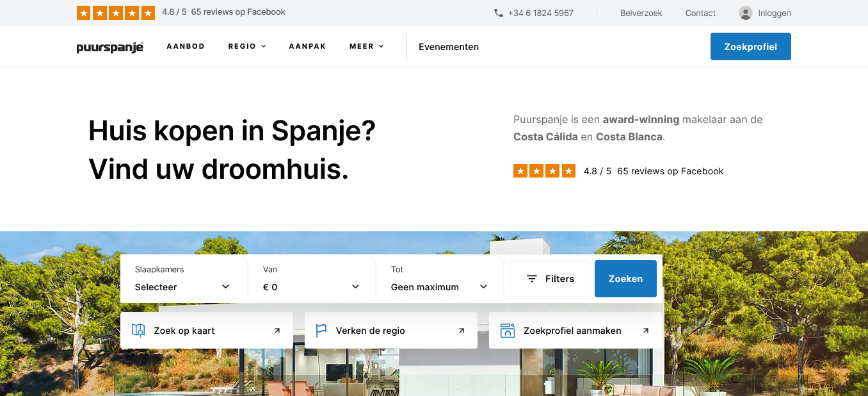Click the 'Costa Blanca' bold text
The image size is (868, 396).
(x=629, y=136)
